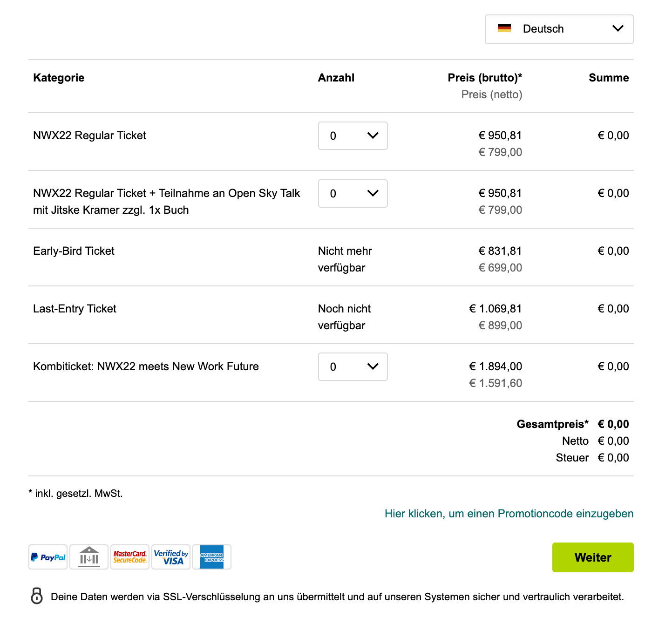This screenshot has height=624, width=672.
Task: Open quantity dropdown for Kombiticket
Action: 353,366
